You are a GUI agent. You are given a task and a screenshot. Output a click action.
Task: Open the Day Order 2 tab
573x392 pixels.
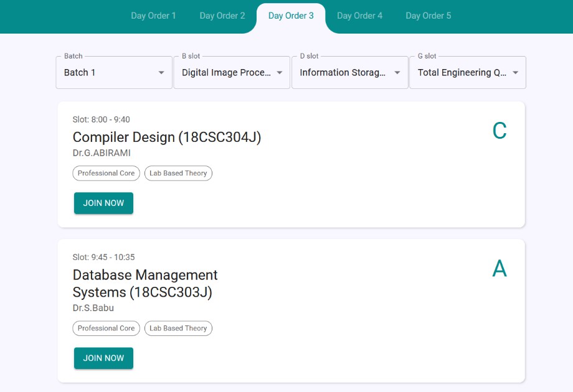coord(222,16)
